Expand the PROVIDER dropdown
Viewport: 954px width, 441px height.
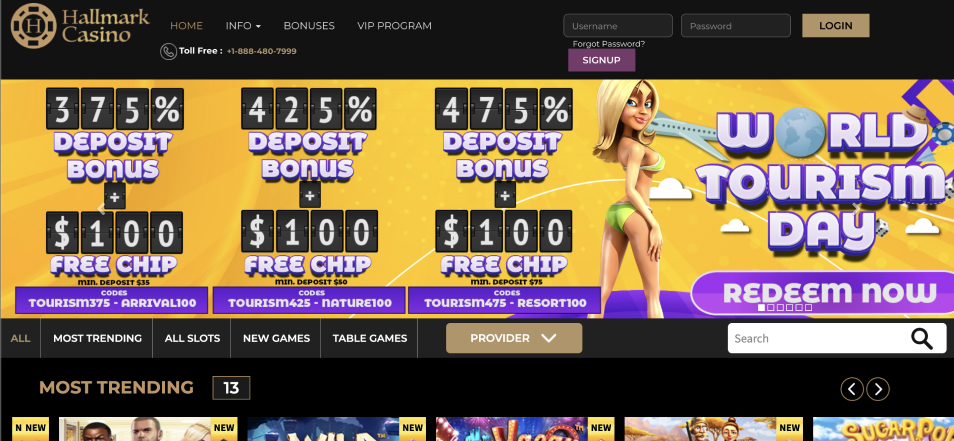tap(514, 338)
